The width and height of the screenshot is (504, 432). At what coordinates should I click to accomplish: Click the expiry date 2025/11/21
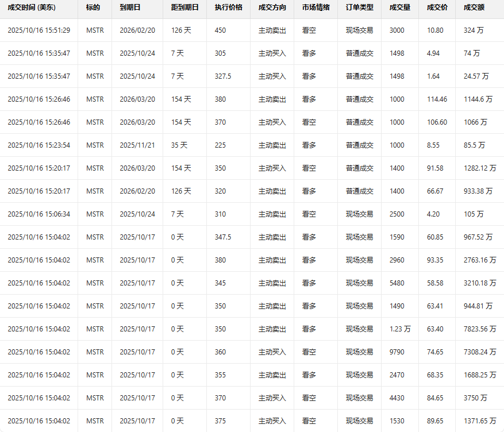click(137, 145)
